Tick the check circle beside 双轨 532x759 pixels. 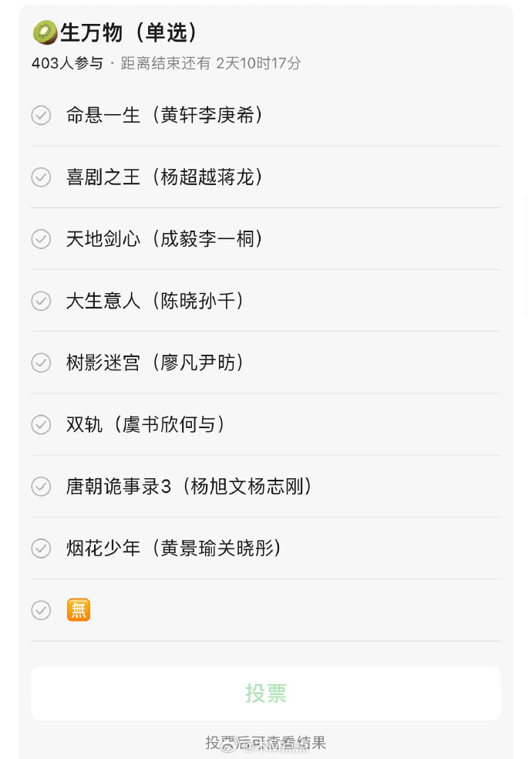point(41,424)
